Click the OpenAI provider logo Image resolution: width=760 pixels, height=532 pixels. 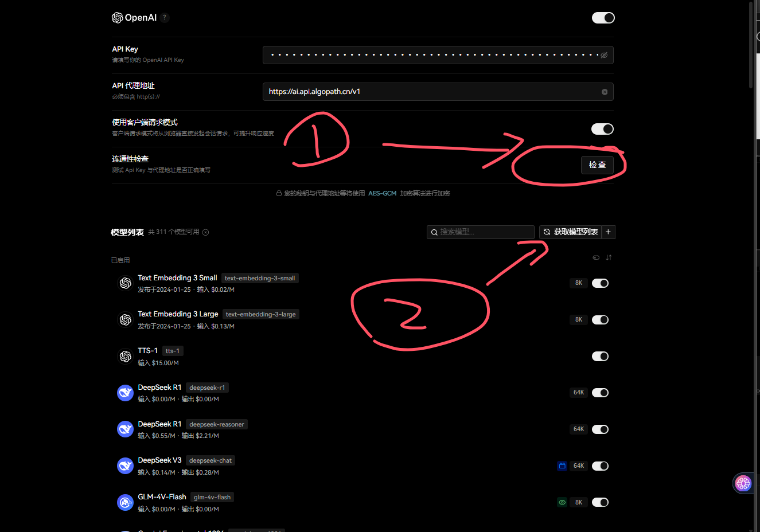point(134,18)
